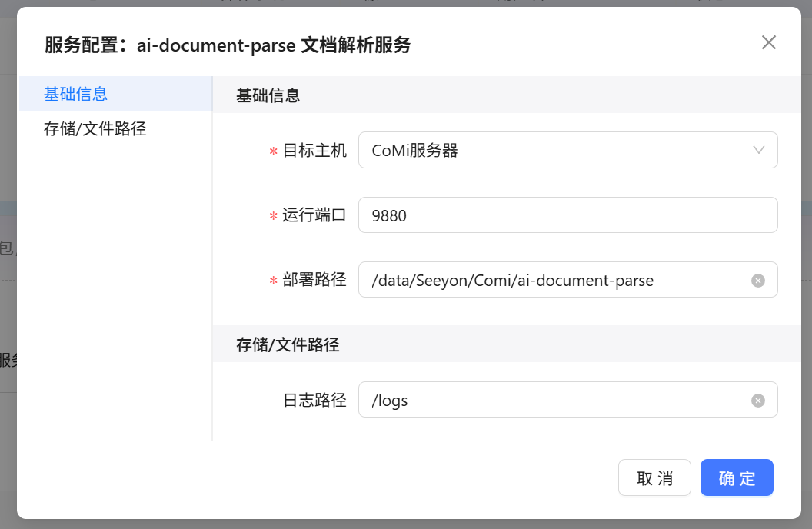The height and width of the screenshot is (529, 812).
Task: Close the 服务配置 dialog with the X icon
Action: click(768, 42)
